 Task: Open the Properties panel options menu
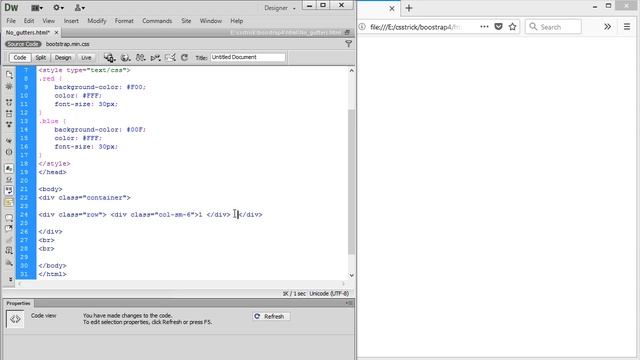click(x=349, y=303)
